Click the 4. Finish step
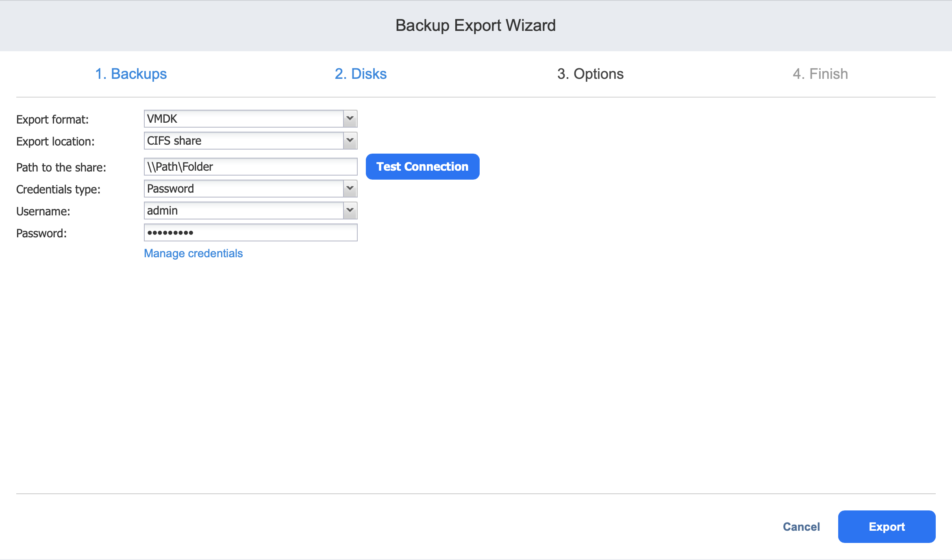The height and width of the screenshot is (560, 952). [820, 74]
